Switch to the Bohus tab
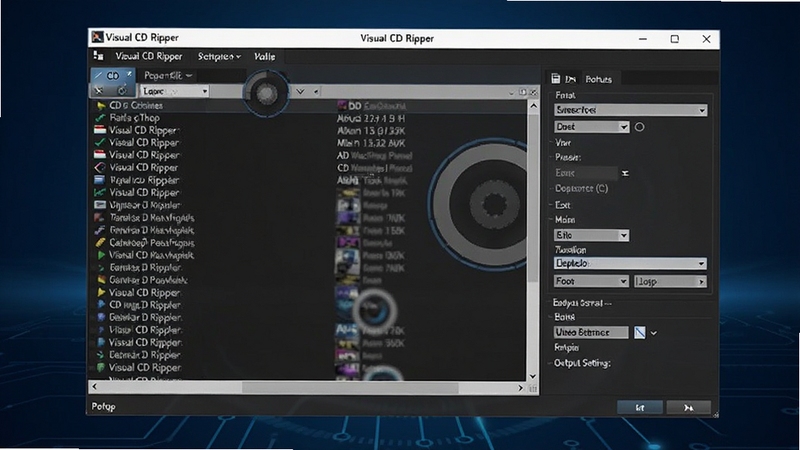800x450 pixels. click(x=598, y=79)
